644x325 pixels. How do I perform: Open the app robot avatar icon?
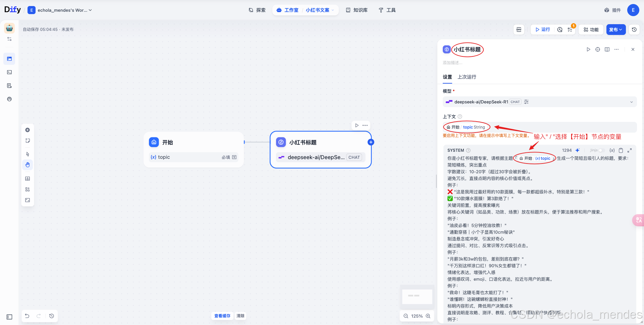click(9, 28)
